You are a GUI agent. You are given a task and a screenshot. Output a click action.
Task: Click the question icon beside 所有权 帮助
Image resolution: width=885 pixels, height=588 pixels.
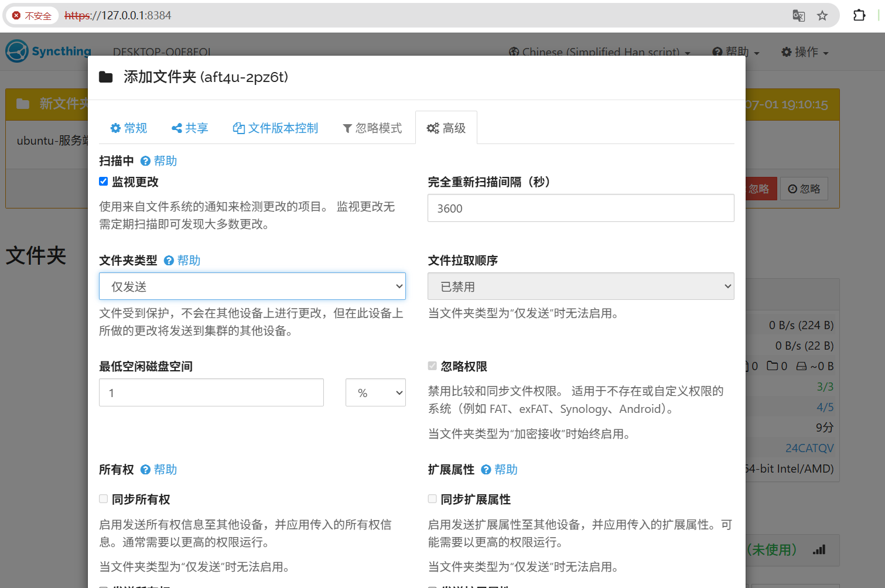[146, 470]
